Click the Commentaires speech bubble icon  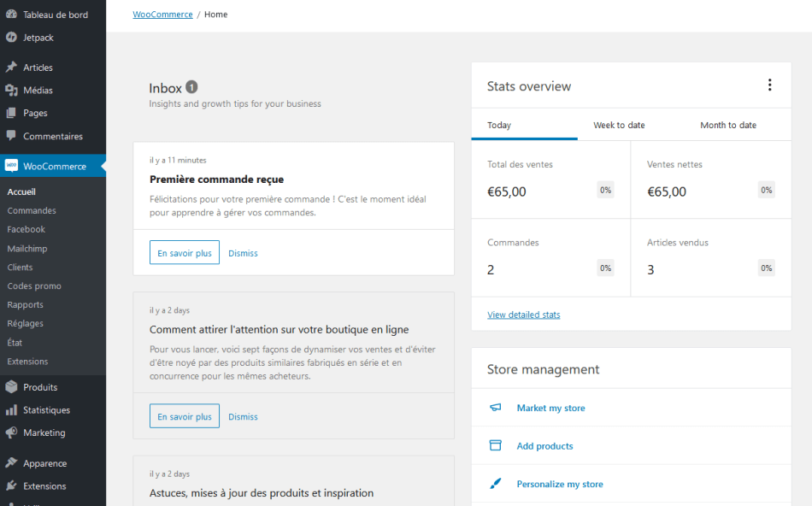click(x=11, y=136)
